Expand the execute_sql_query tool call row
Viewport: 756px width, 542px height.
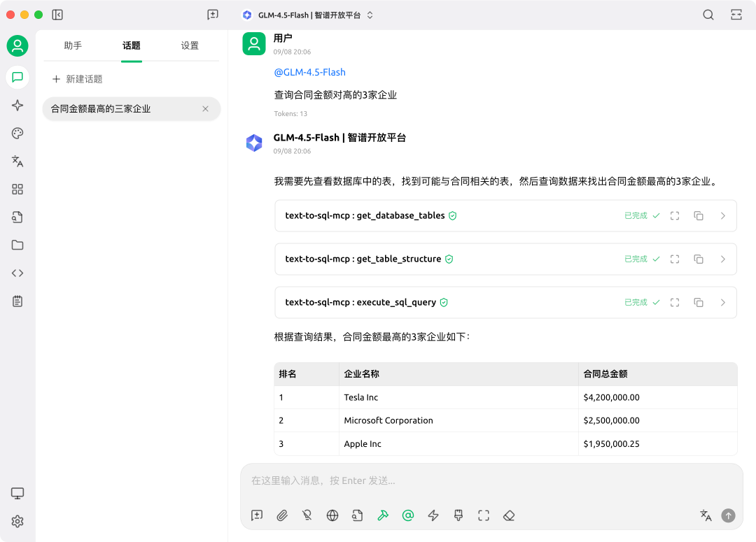tap(723, 302)
